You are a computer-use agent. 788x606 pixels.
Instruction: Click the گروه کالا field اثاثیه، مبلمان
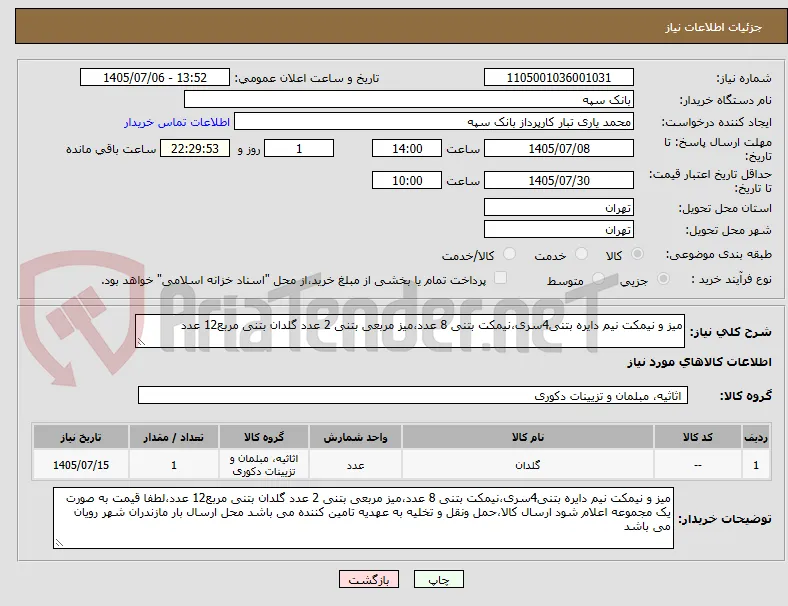pyautogui.click(x=413, y=395)
